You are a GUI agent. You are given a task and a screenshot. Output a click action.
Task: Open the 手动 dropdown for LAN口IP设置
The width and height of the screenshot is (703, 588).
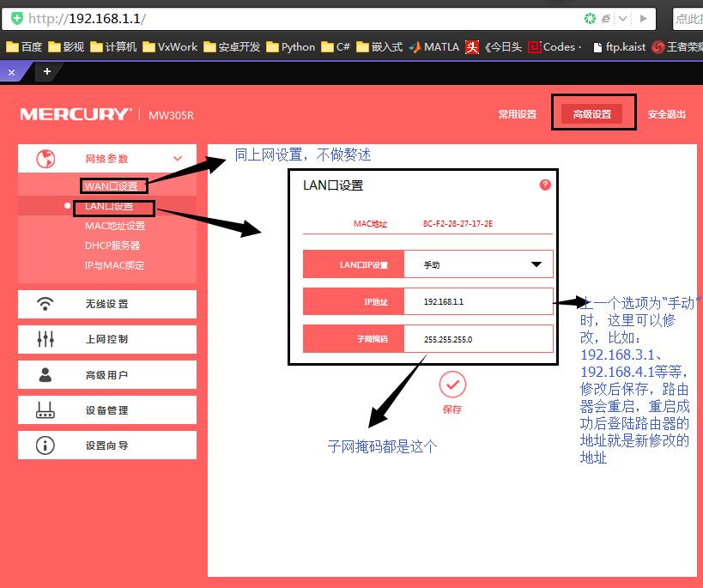point(536,264)
